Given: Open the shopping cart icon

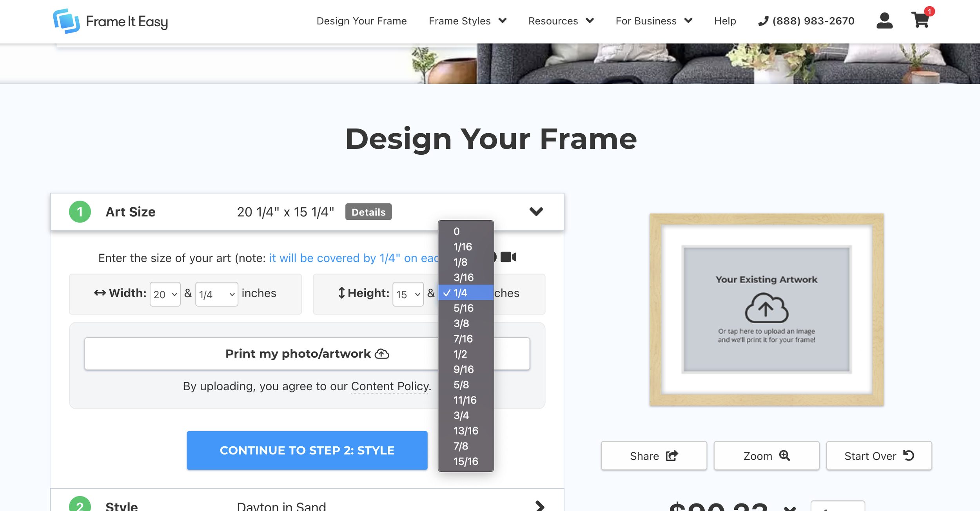Looking at the screenshot, I should (920, 20).
